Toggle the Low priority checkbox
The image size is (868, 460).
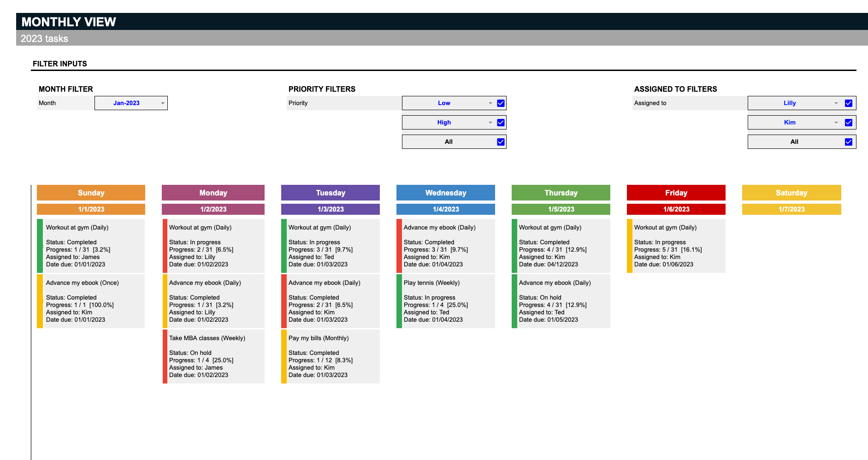coord(501,103)
